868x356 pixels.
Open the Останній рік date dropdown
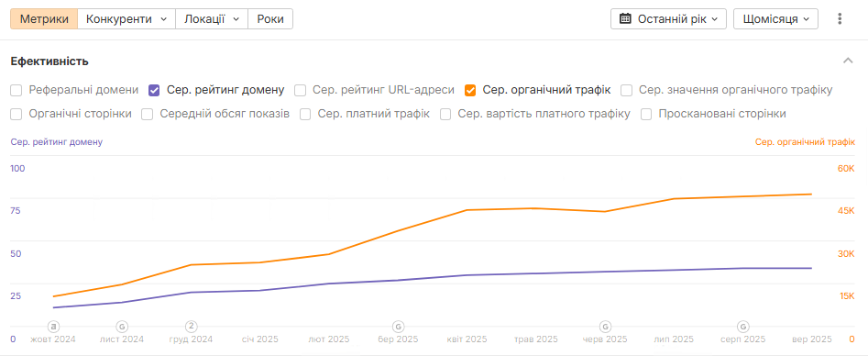coord(669,19)
